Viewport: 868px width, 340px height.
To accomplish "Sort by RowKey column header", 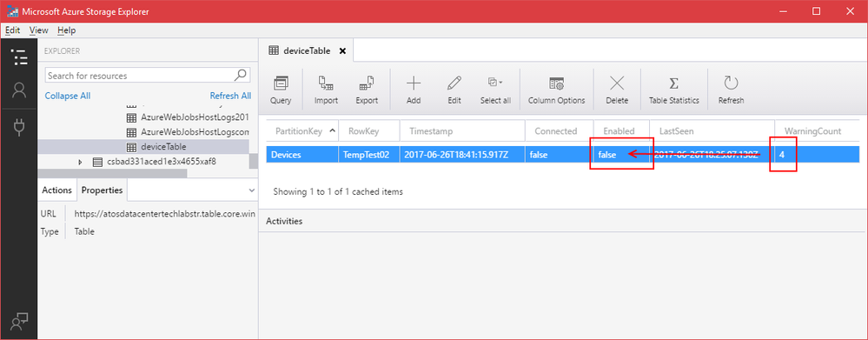I will pyautogui.click(x=369, y=131).
